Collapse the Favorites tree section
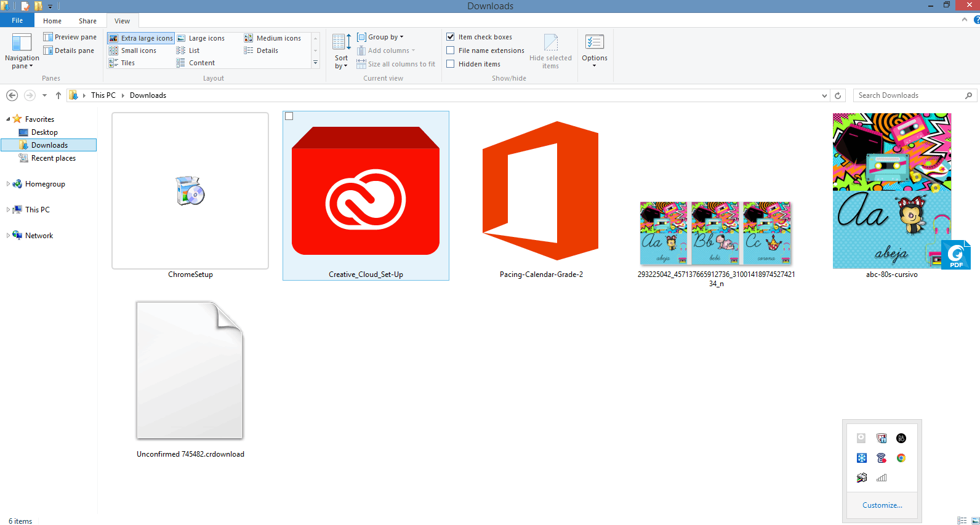Screen dimensions: 980x525 8,119
